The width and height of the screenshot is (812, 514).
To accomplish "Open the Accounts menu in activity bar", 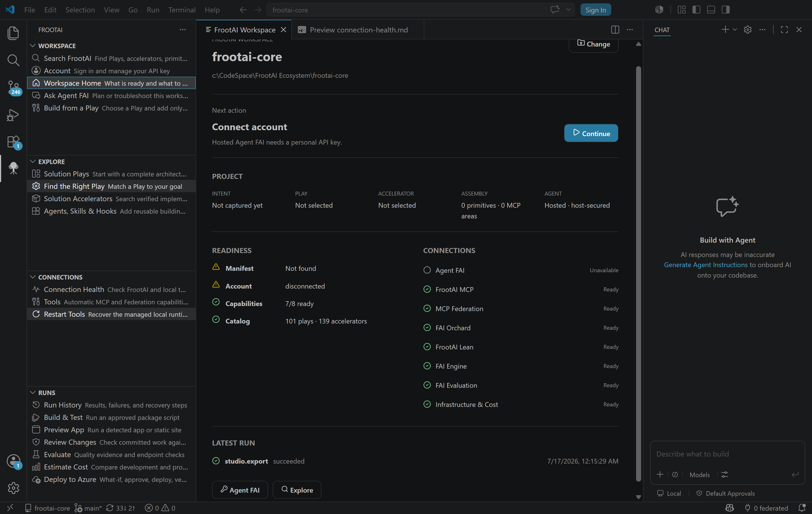I will coord(13,461).
